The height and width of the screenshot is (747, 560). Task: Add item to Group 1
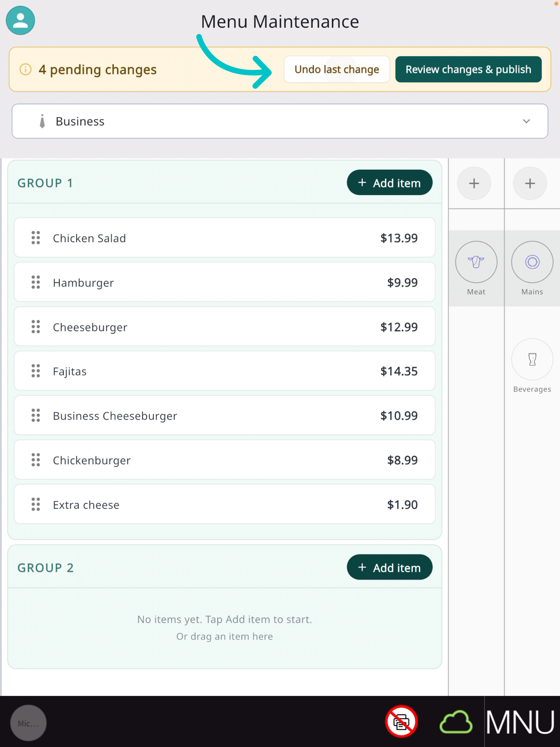(x=390, y=183)
